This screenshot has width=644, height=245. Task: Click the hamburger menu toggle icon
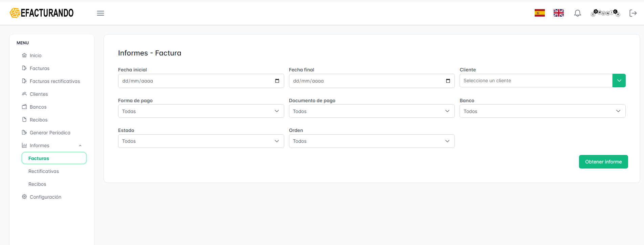[101, 13]
